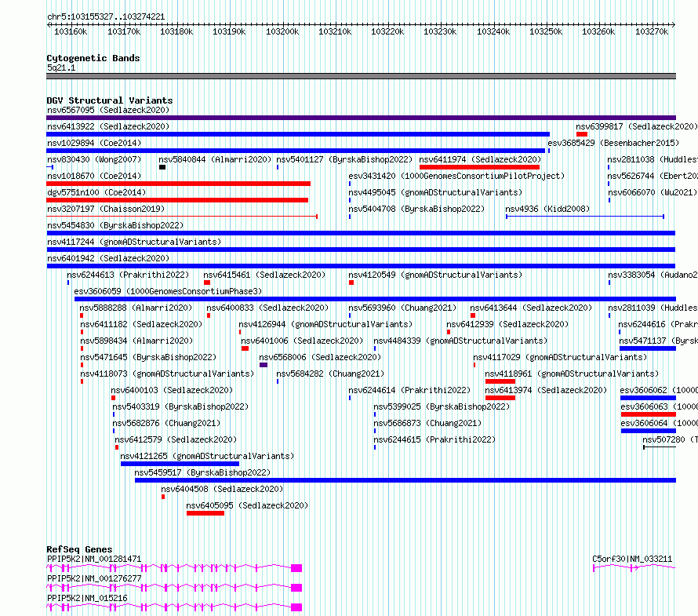Select nsv5682876 (Chuang2021) label

pyautogui.click(x=166, y=423)
